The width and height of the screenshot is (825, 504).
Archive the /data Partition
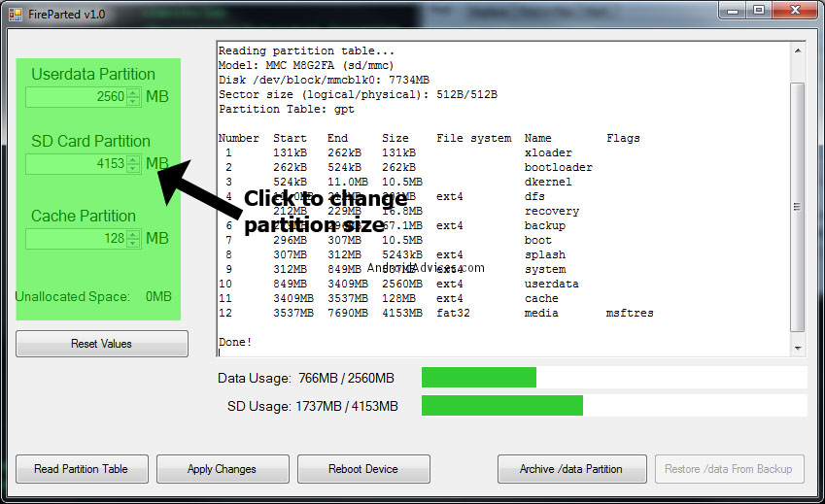pyautogui.click(x=571, y=469)
